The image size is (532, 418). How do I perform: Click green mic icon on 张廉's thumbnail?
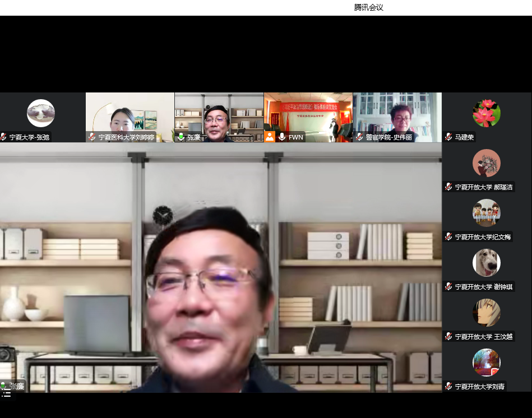181,137
